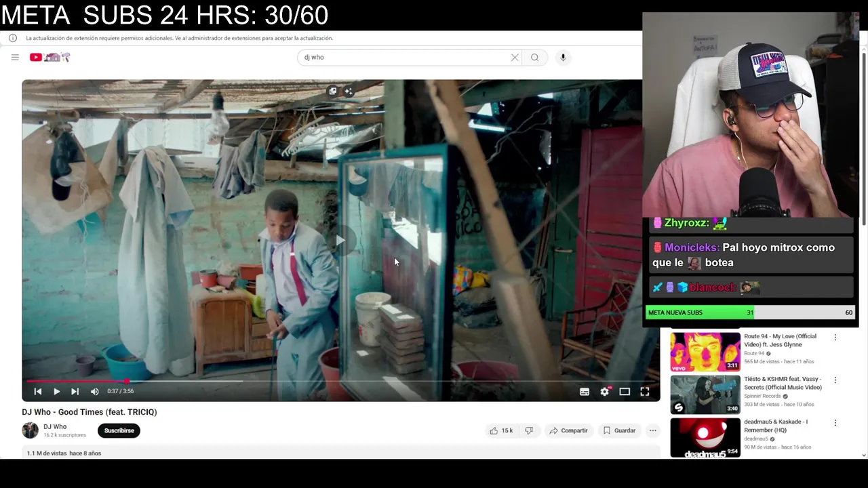Open the YouTube hamburger guide menu
The height and width of the screenshot is (488, 868).
click(15, 58)
